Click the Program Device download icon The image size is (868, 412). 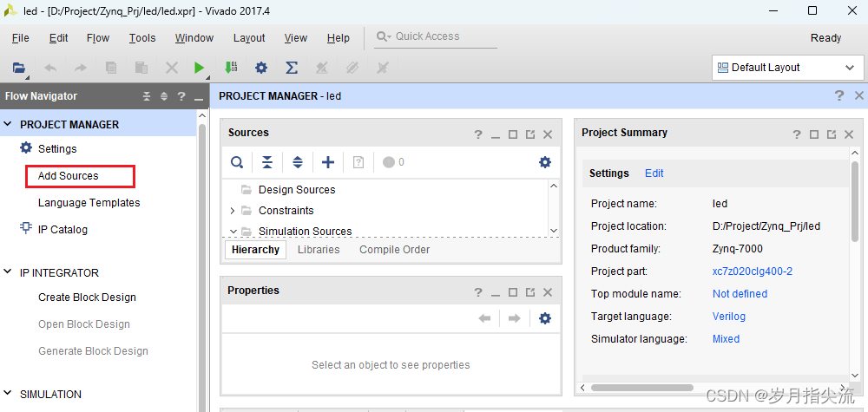[x=231, y=68]
